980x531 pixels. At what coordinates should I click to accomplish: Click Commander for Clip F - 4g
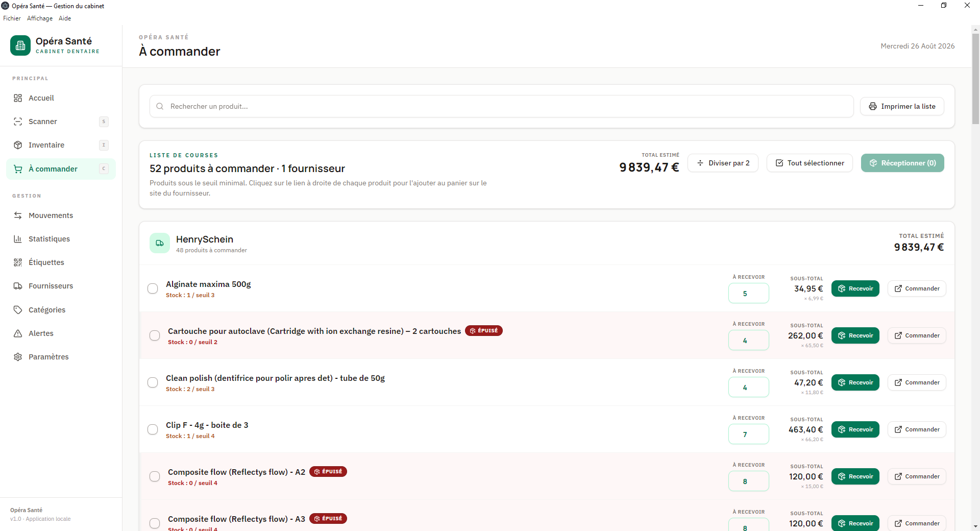917,429
